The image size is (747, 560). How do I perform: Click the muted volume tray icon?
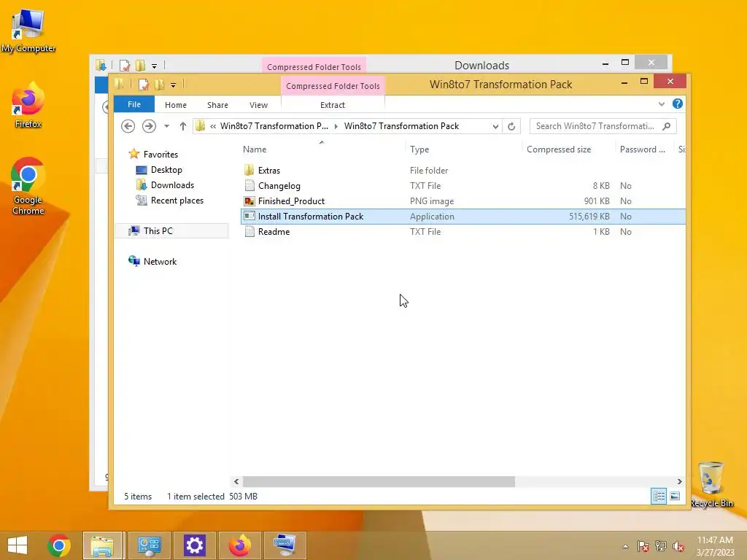[x=678, y=546]
